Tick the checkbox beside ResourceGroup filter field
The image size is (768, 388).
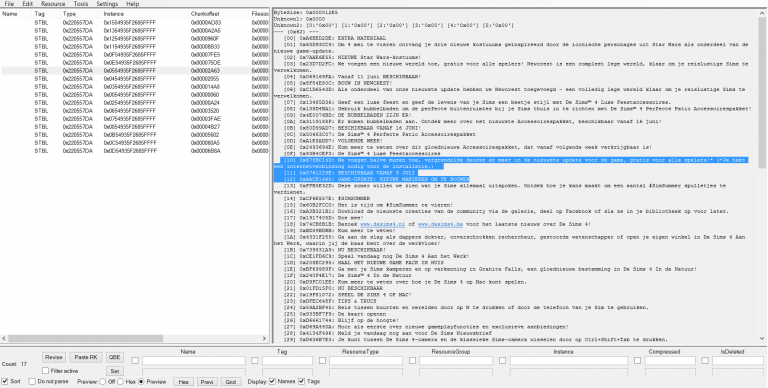(x=412, y=361)
